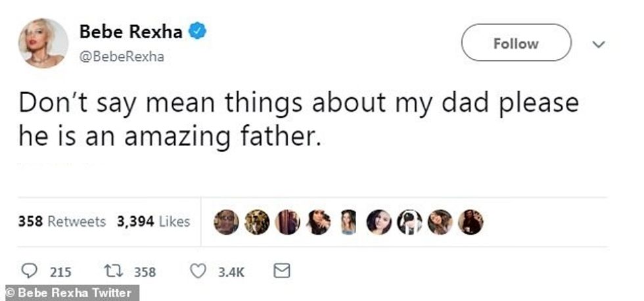Expand the tweet options chevron beside Follow
644x301 pixels.
[x=598, y=44]
